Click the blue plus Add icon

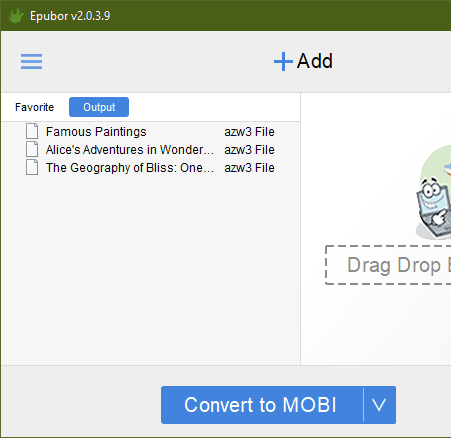(x=283, y=62)
